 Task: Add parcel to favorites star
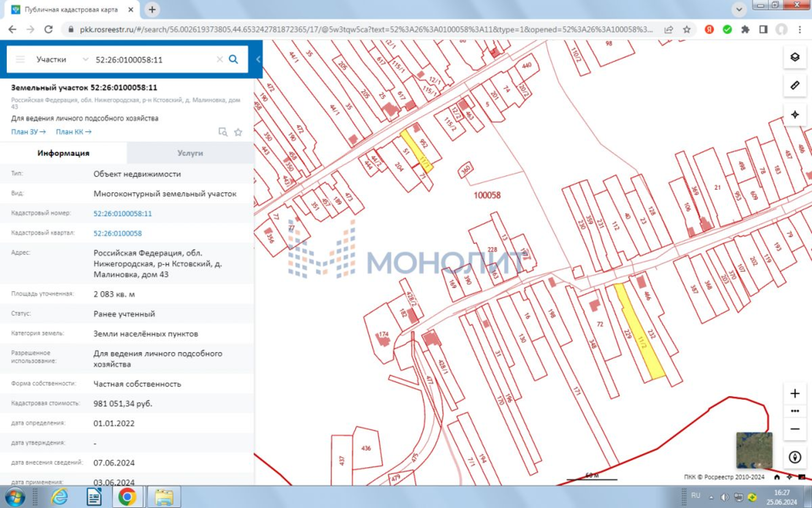238,132
